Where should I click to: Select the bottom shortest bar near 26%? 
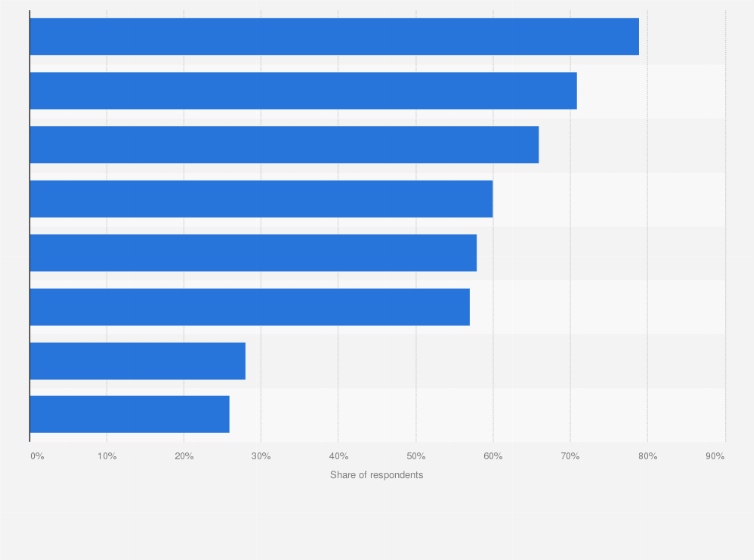(x=129, y=414)
